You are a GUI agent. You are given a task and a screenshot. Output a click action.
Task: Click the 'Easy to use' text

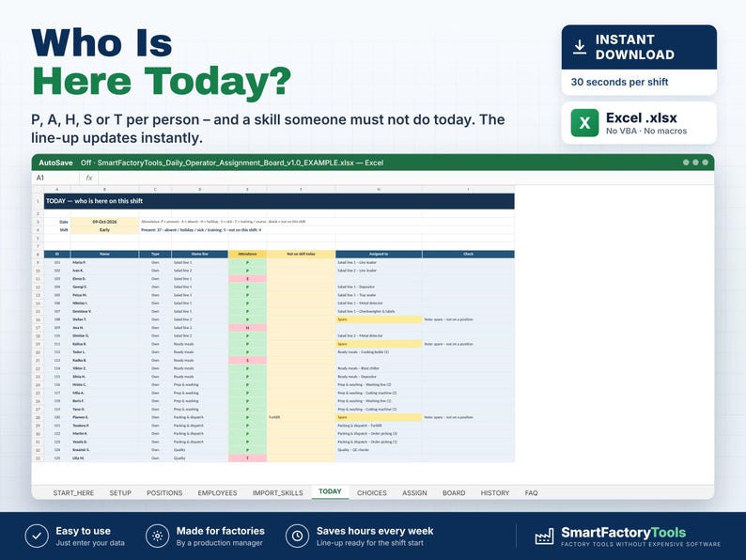84,531
